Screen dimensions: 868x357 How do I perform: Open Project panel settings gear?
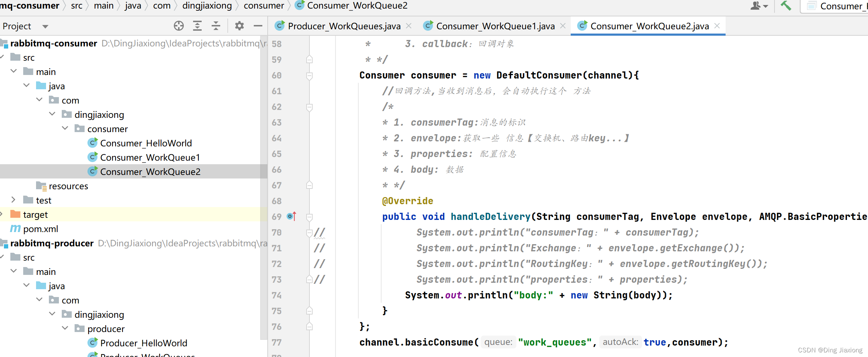point(239,26)
